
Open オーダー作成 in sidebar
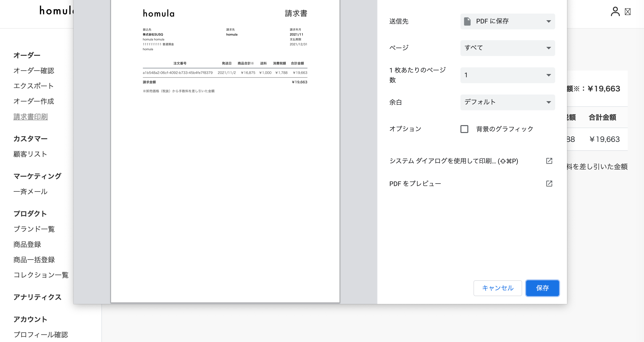(x=34, y=101)
